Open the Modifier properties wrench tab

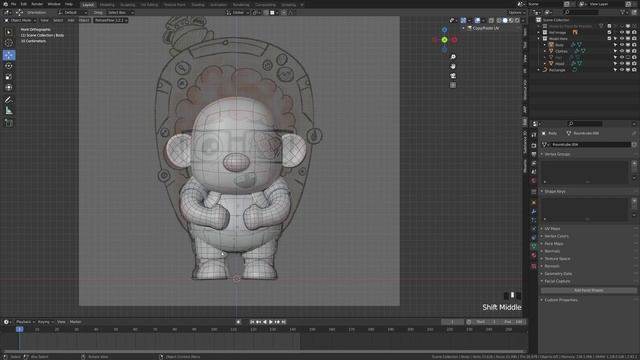[533, 211]
